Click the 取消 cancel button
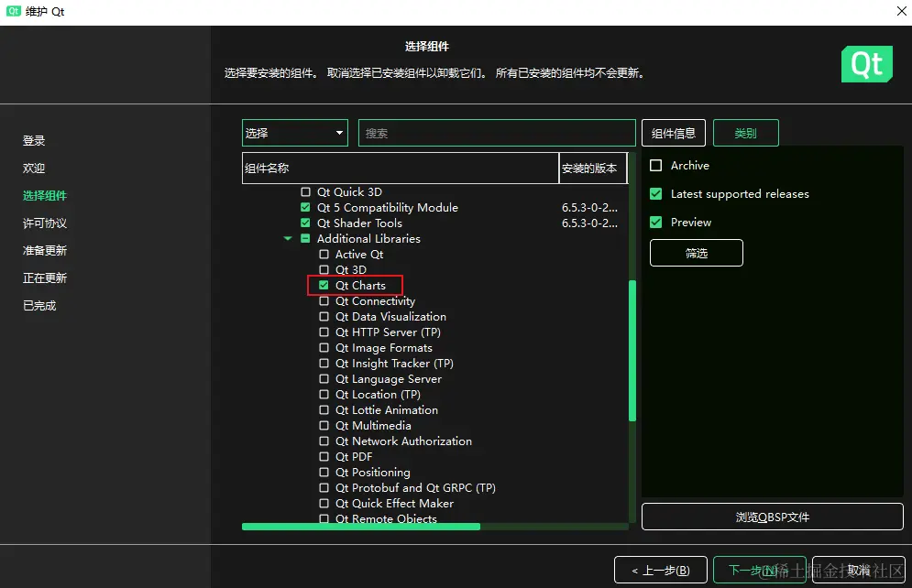Screen dimensions: 912x588 [x=859, y=570]
